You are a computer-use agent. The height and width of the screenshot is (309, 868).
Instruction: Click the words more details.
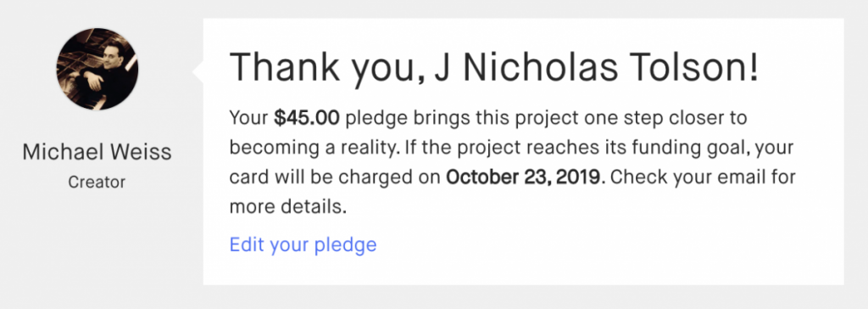coord(288,208)
